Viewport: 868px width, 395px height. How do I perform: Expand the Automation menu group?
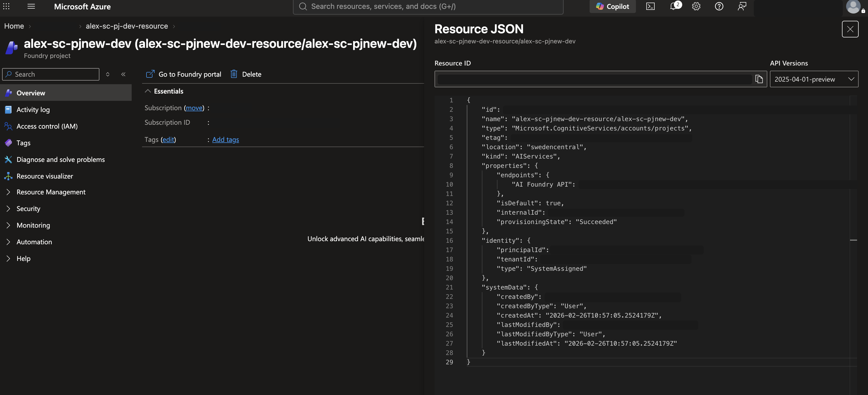[x=34, y=242]
